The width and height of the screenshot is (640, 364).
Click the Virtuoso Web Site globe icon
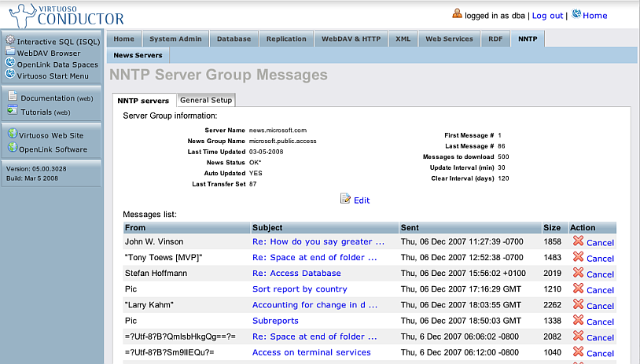click(x=12, y=135)
